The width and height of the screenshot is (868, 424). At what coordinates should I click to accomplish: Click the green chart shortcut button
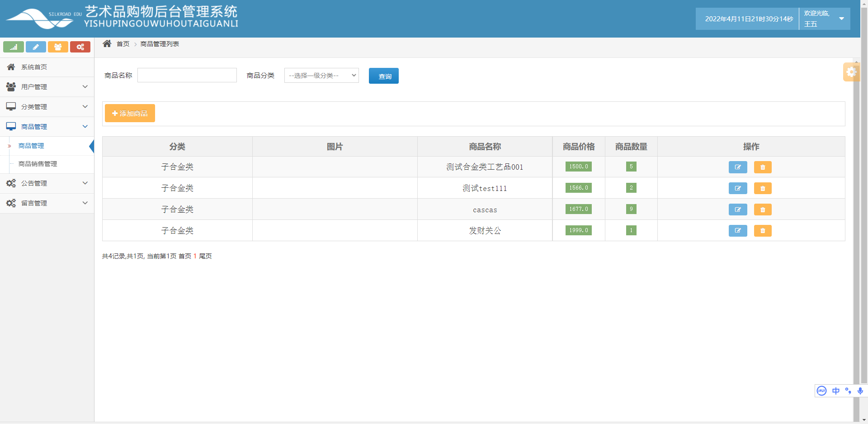coord(14,47)
